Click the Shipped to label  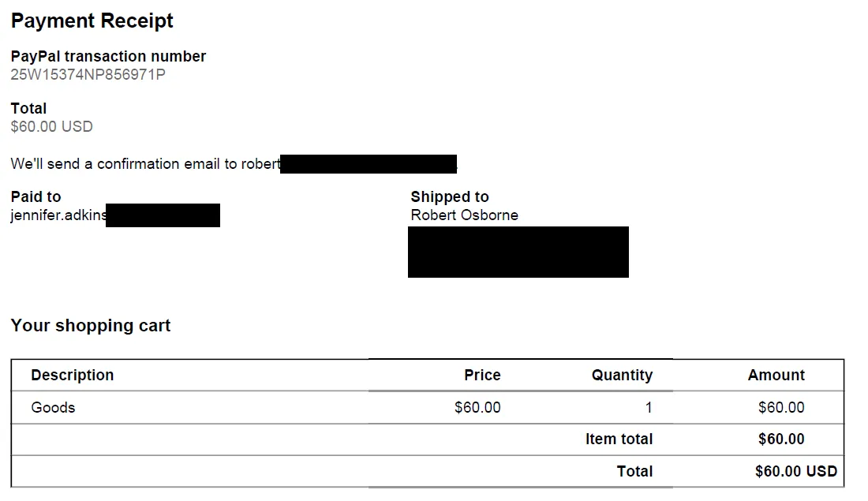click(x=450, y=196)
